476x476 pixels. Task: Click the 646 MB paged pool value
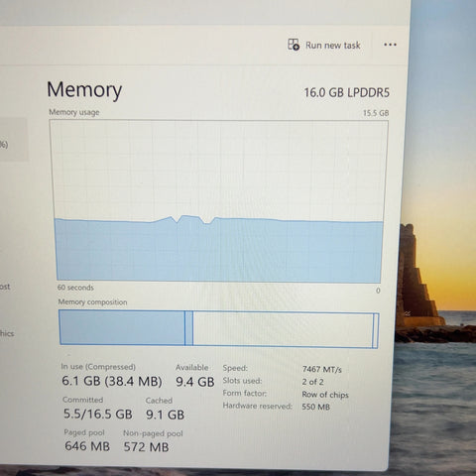(x=87, y=446)
